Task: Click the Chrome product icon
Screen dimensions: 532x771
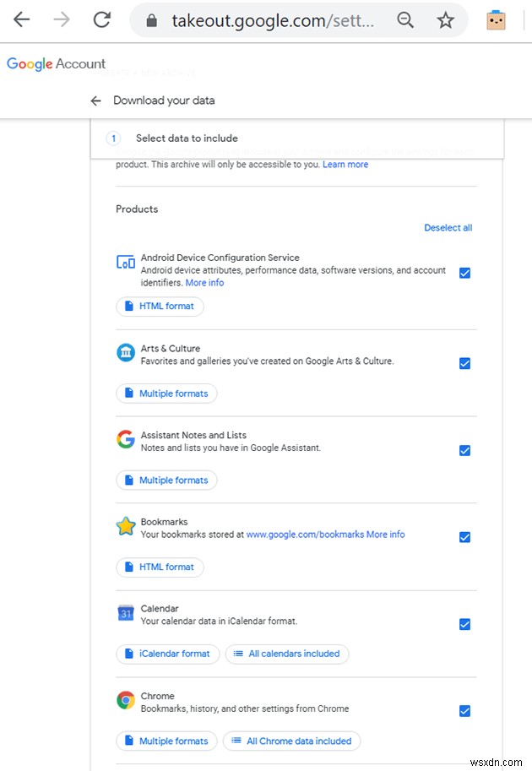Action: click(125, 700)
